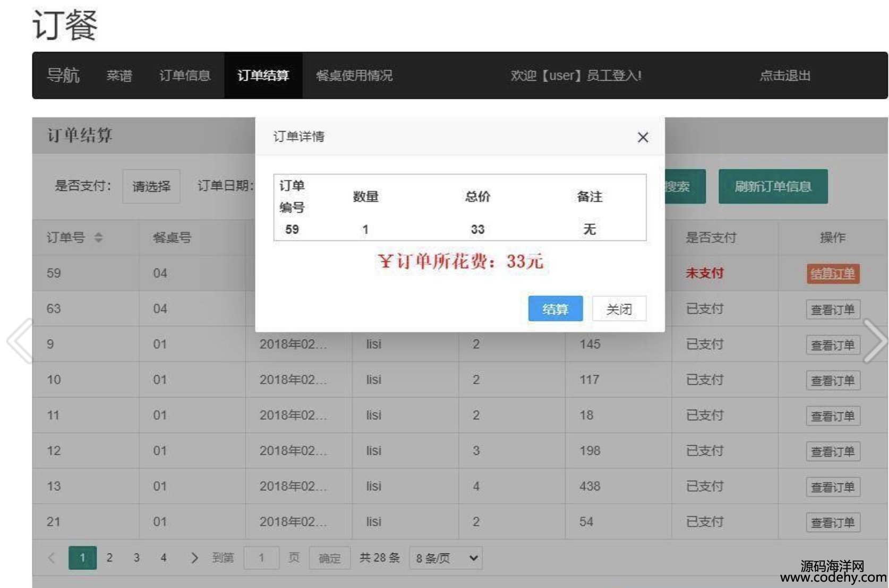
Task: Click 点击退出 to log out
Action: [784, 75]
